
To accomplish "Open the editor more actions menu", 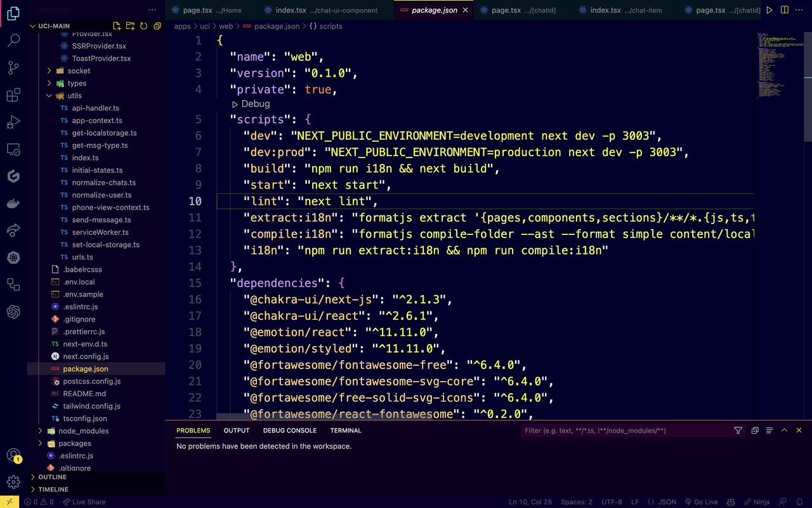I will (x=801, y=10).
